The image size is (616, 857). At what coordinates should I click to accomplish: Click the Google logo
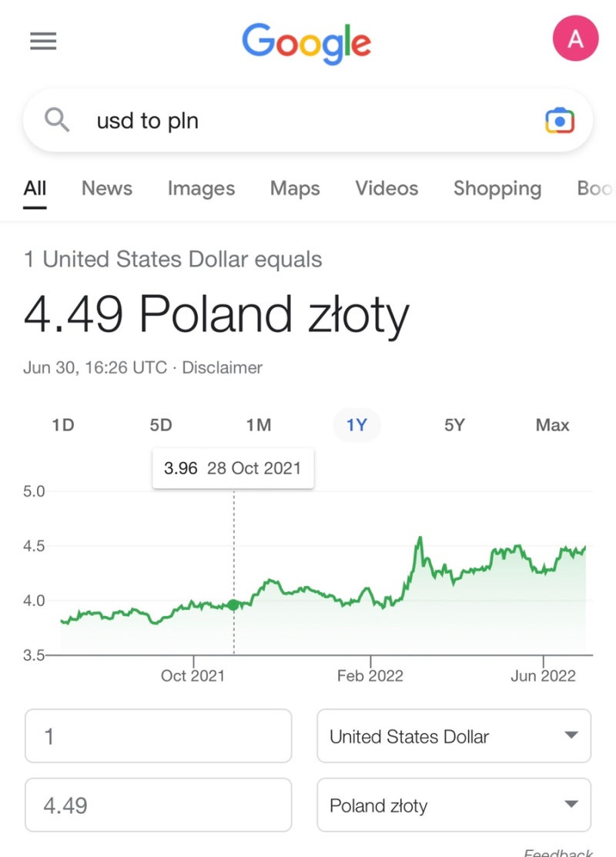306,42
